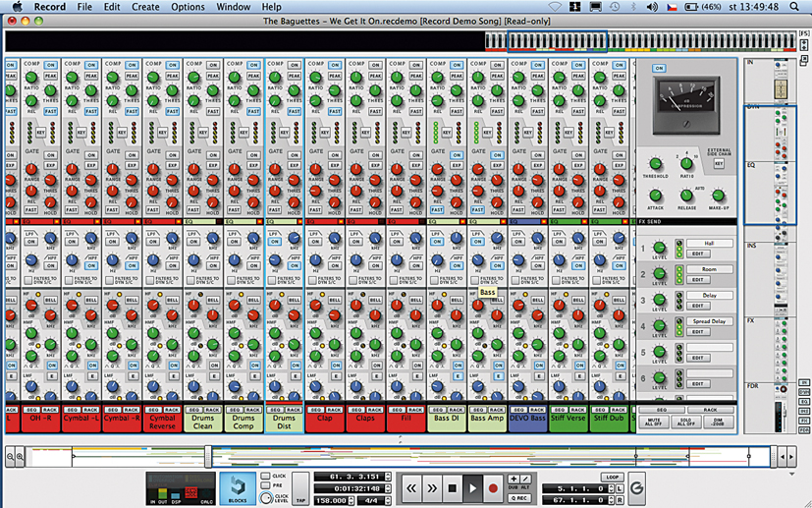Viewport: 812px width, 508px height.
Task: Open the Edit menu
Action: tap(112, 7)
